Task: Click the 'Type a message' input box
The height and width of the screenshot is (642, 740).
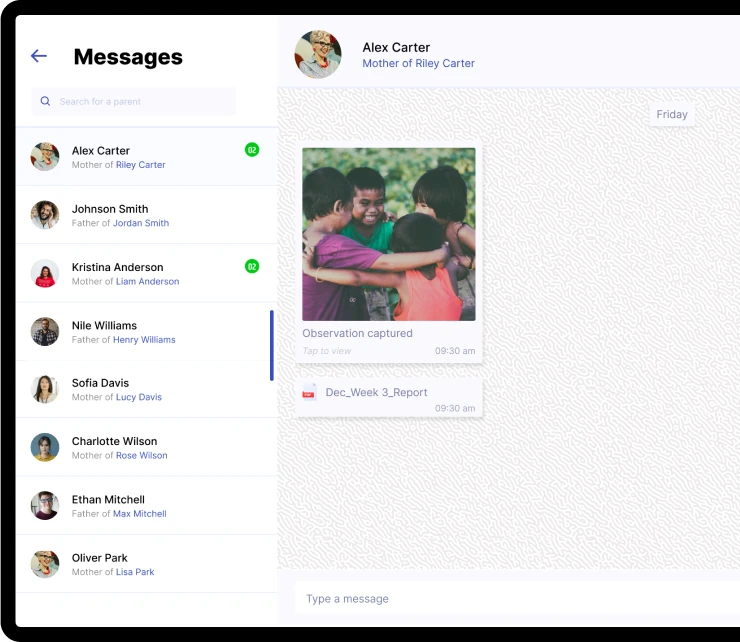Action: (510, 599)
